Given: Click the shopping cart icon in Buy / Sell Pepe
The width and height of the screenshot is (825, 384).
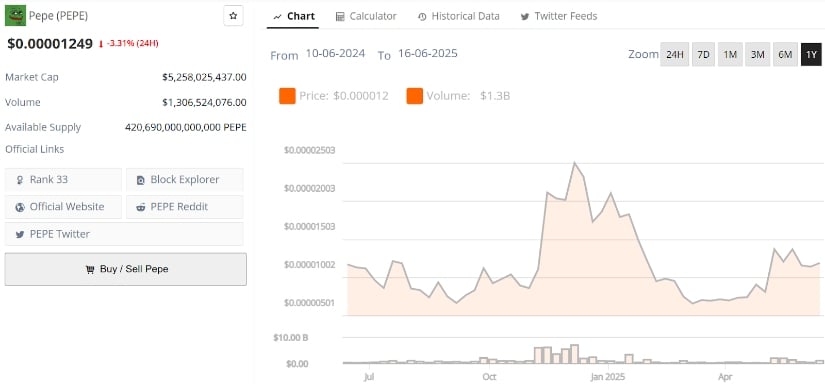Looking at the screenshot, I should point(89,269).
